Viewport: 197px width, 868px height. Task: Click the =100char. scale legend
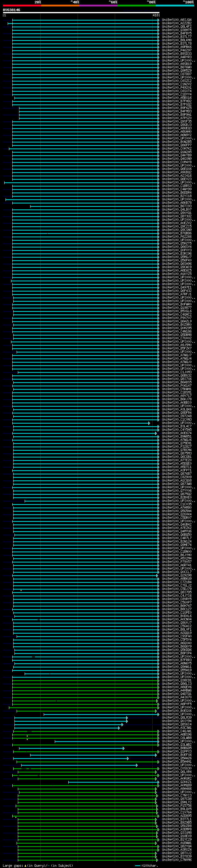(146, 865)
